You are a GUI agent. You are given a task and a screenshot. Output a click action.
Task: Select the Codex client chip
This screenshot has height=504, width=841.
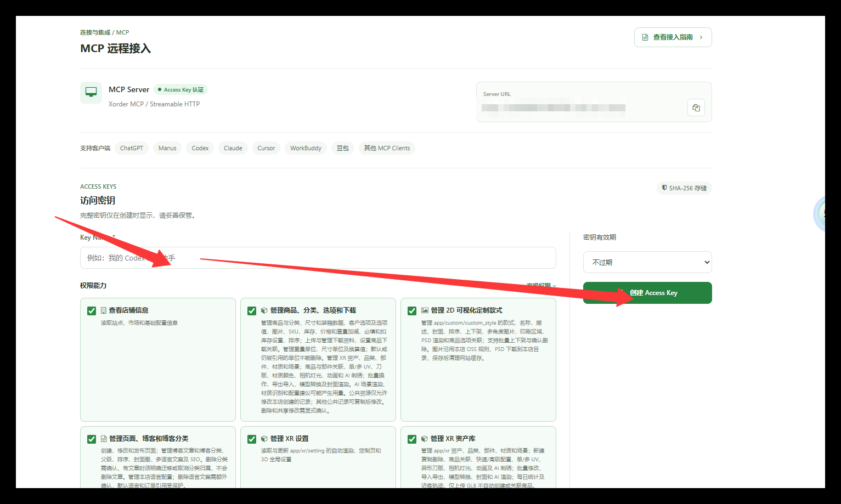(x=200, y=148)
